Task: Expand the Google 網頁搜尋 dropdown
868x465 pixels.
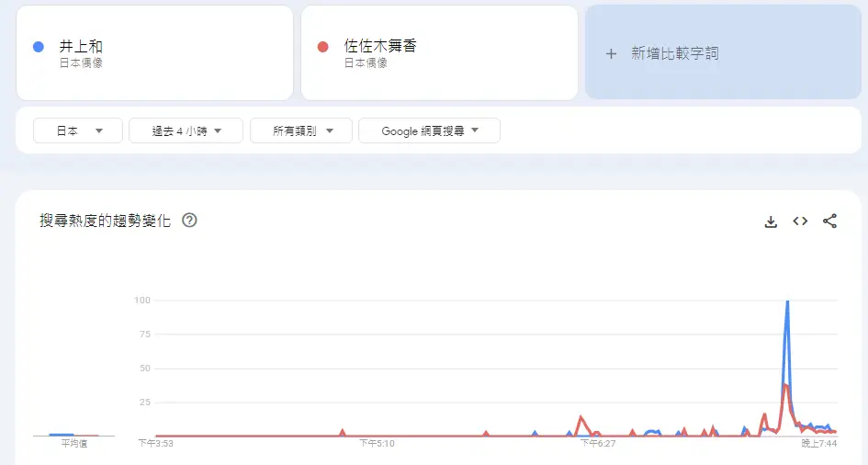Action: click(429, 131)
